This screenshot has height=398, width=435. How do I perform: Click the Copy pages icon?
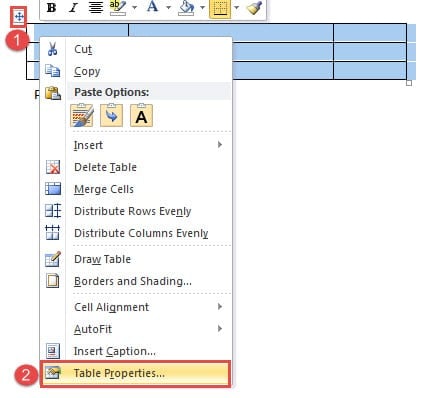[53, 71]
